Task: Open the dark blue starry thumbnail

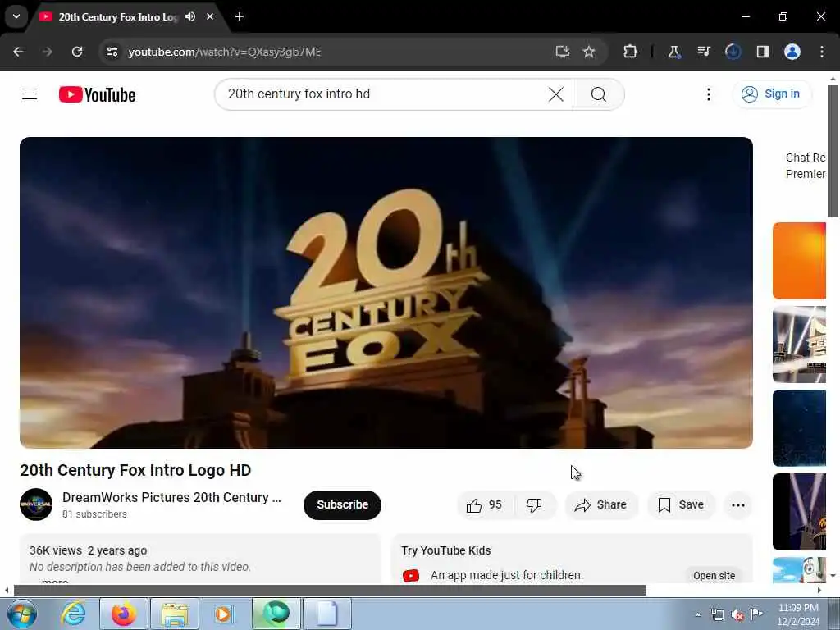Action: point(799,428)
